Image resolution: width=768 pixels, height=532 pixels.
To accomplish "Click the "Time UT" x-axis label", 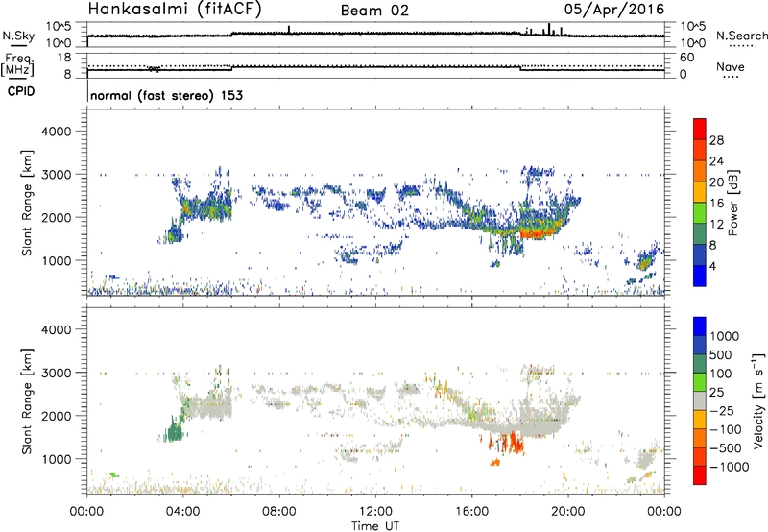I will pos(375,526).
